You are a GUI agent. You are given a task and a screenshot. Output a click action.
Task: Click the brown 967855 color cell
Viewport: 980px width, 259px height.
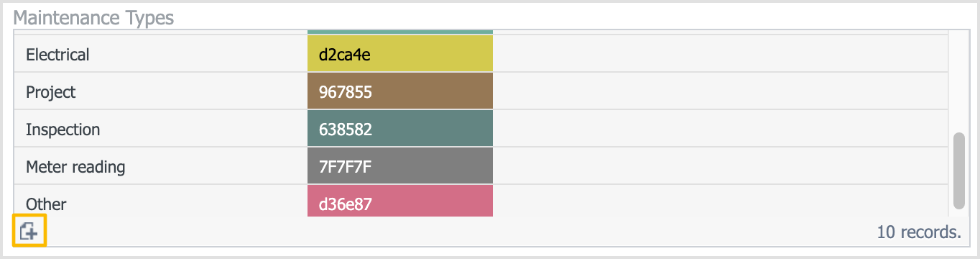point(400,91)
